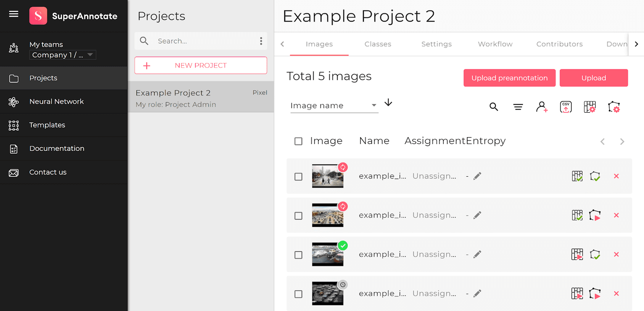Viewport: 644px width, 311px height.
Task: Run polygon play icon on highway traffic row
Action: [595, 215]
